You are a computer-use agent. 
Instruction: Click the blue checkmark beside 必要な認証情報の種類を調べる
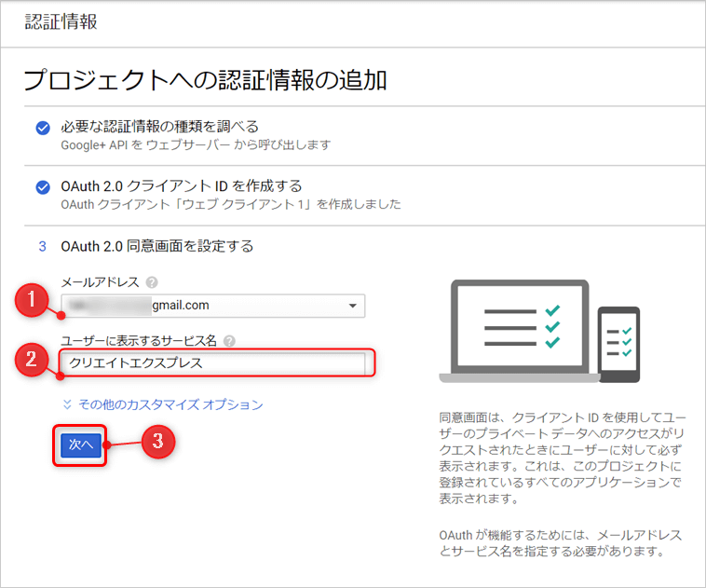point(42,128)
